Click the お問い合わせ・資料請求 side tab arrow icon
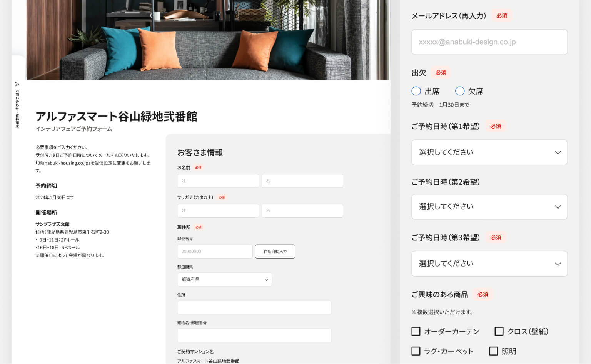The height and width of the screenshot is (364, 591). pyautogui.click(x=17, y=84)
